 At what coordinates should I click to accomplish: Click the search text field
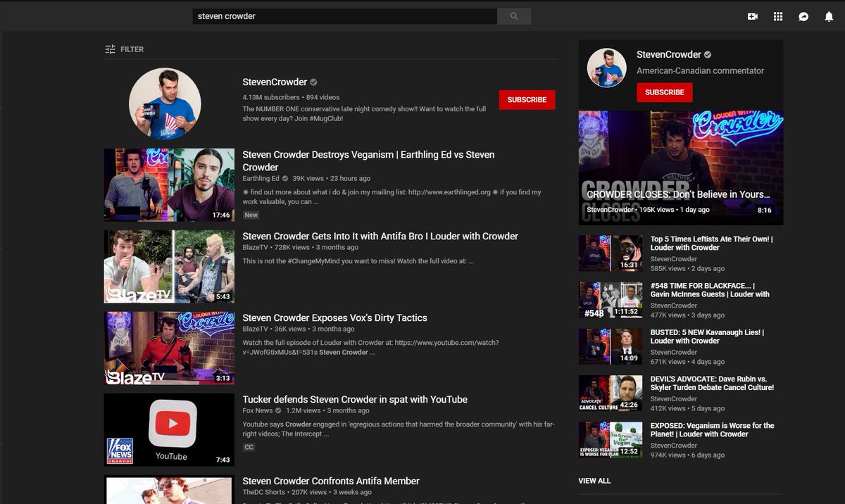pyautogui.click(x=344, y=16)
